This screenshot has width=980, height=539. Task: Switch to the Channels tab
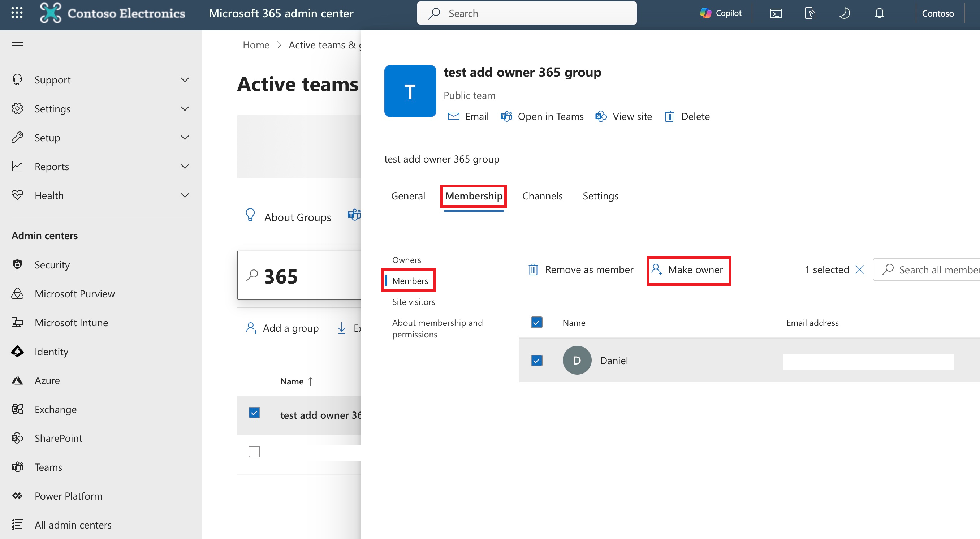[542, 195]
